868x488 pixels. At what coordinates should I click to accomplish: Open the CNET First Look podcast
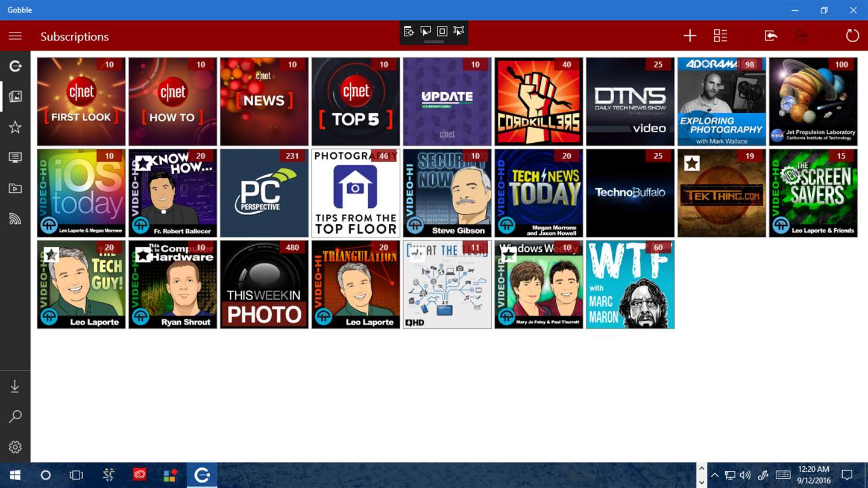click(x=81, y=102)
